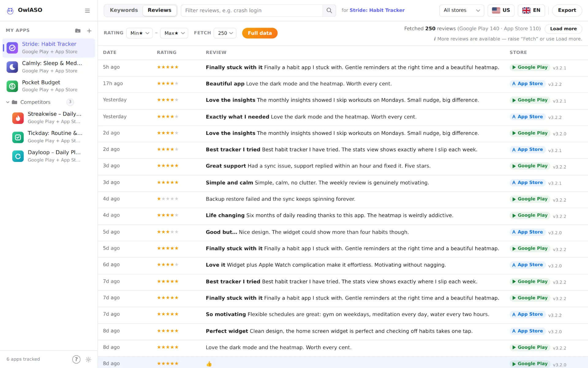Select the Pocket Budget app icon
This screenshot has width=588, height=368.
pos(12,86)
